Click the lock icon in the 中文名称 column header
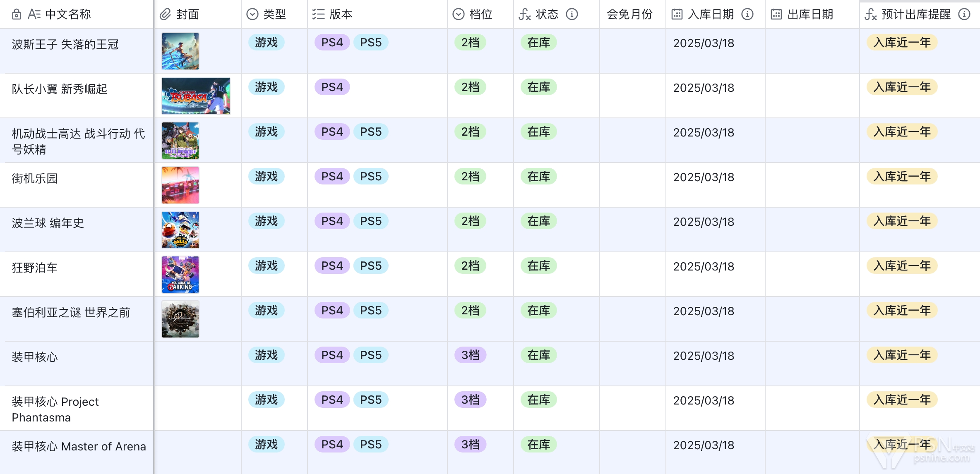Image resolution: width=980 pixels, height=474 pixels. [x=17, y=14]
